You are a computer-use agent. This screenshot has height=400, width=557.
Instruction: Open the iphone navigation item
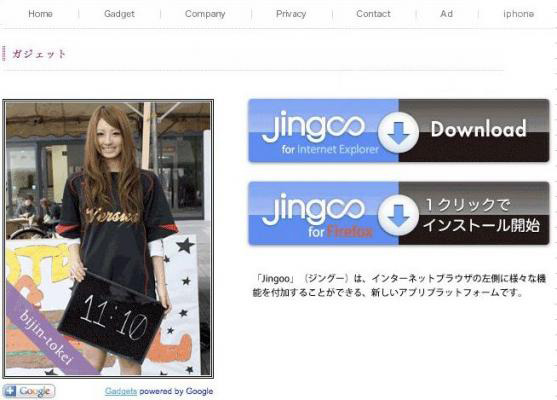tap(518, 14)
